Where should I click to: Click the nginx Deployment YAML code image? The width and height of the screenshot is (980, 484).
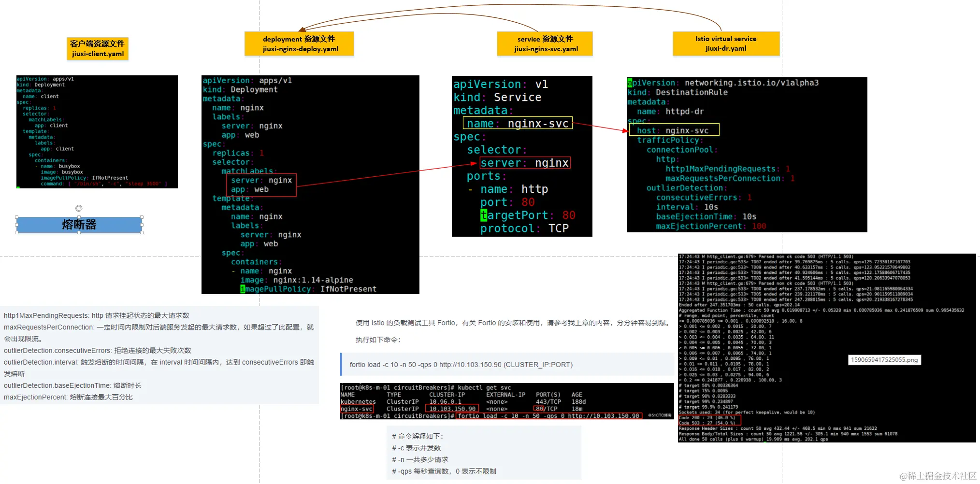[310, 185]
